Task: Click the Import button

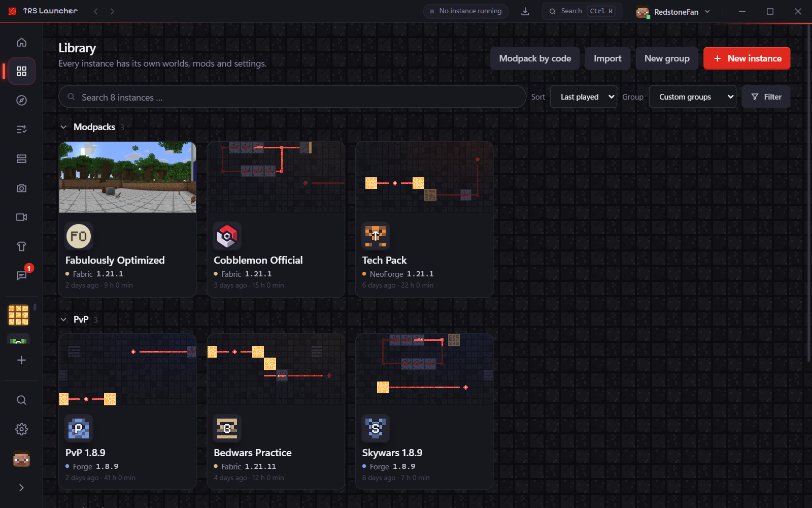Action: 607,58
